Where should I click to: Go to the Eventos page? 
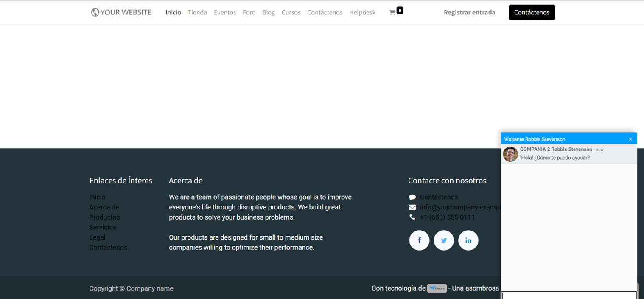click(225, 12)
